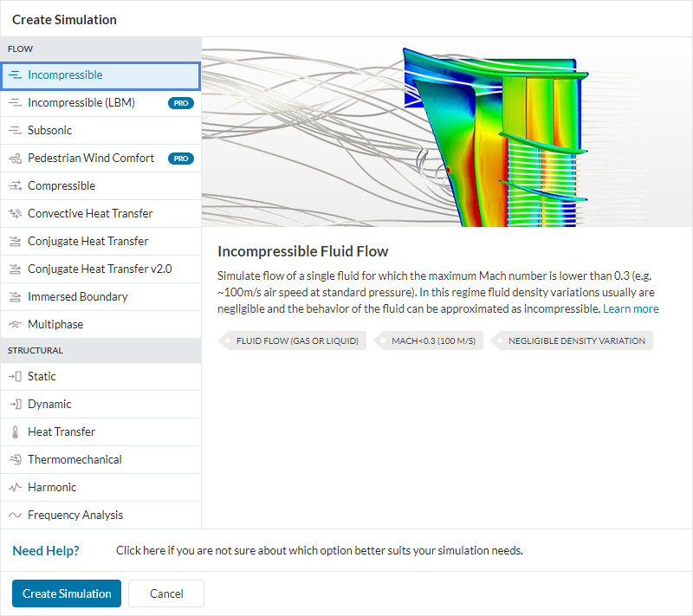Open the Learn more link

[x=631, y=308]
